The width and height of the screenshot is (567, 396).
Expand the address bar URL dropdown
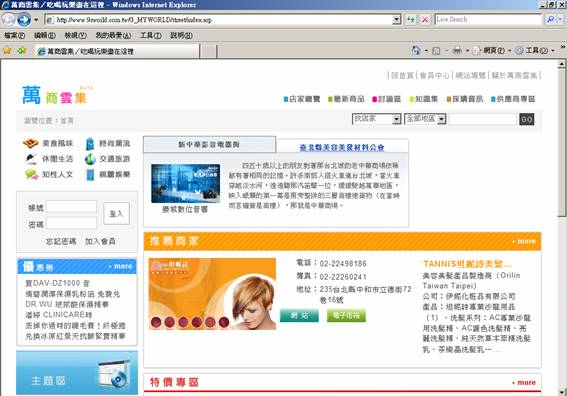[397, 20]
